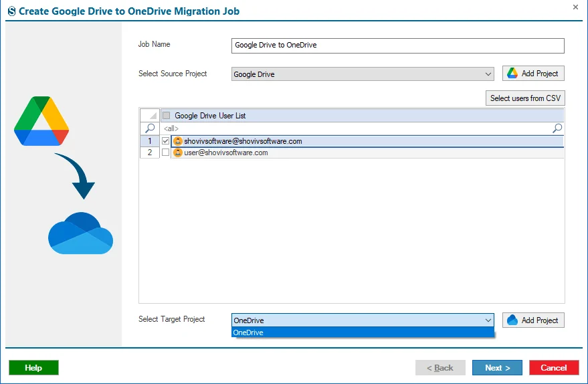Viewport: 588px width, 384px height.
Task: Expand the Select Source Project dropdown
Action: [488, 74]
